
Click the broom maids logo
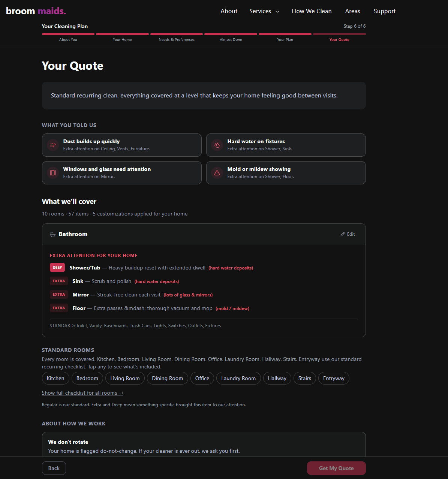(36, 11)
